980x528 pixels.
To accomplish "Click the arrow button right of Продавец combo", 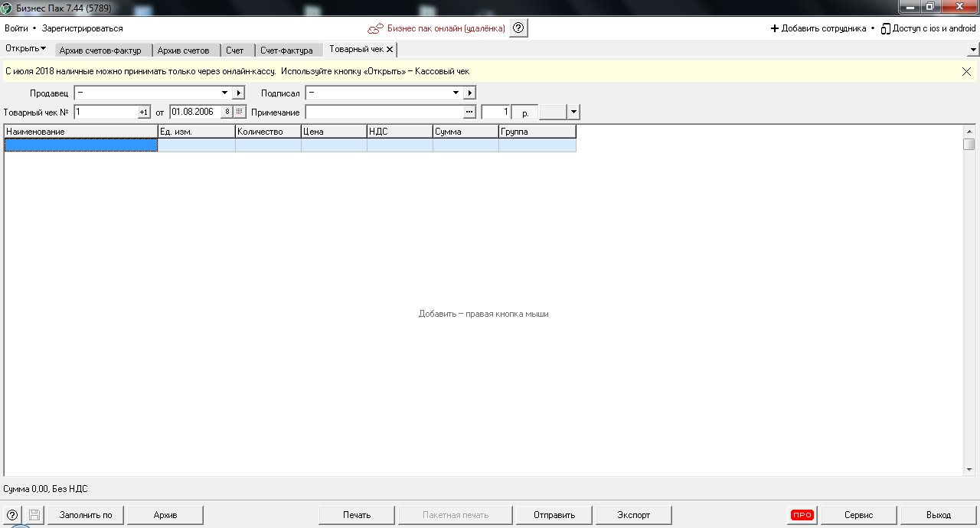I will point(238,93).
